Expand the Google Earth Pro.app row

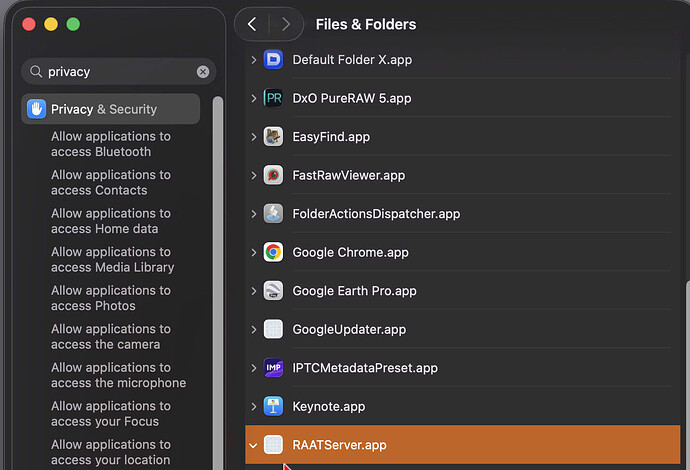click(x=254, y=291)
